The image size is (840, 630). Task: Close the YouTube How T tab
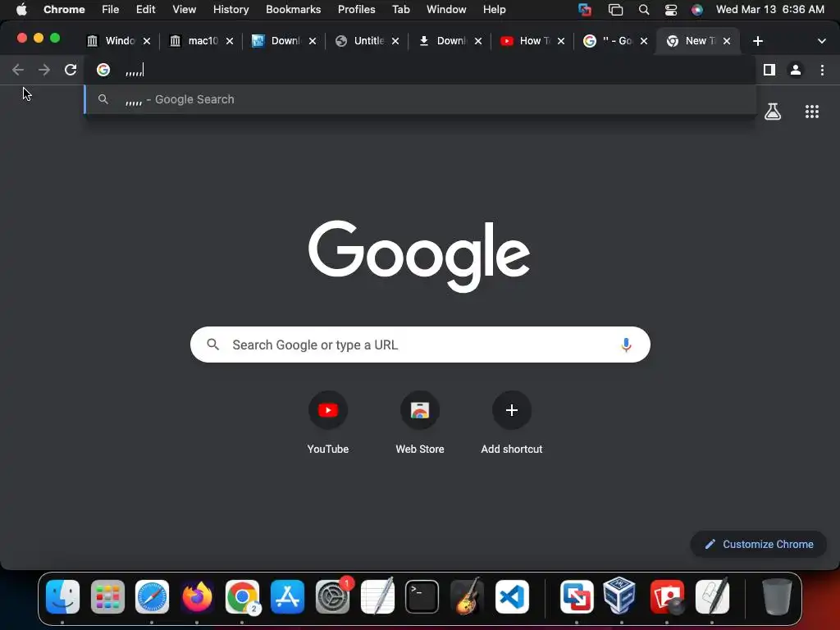(x=561, y=41)
